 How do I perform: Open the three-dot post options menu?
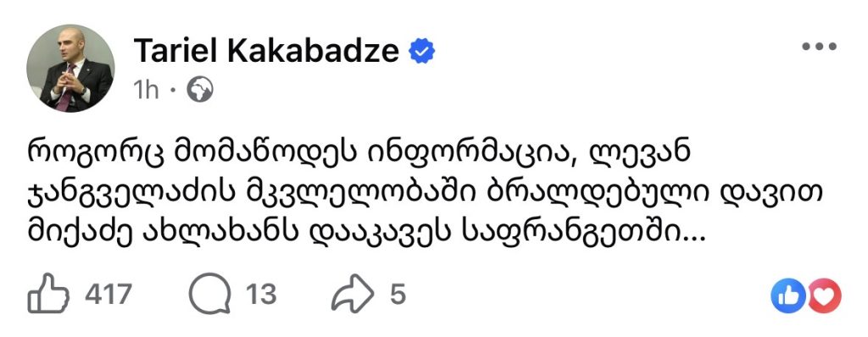pyautogui.click(x=820, y=47)
